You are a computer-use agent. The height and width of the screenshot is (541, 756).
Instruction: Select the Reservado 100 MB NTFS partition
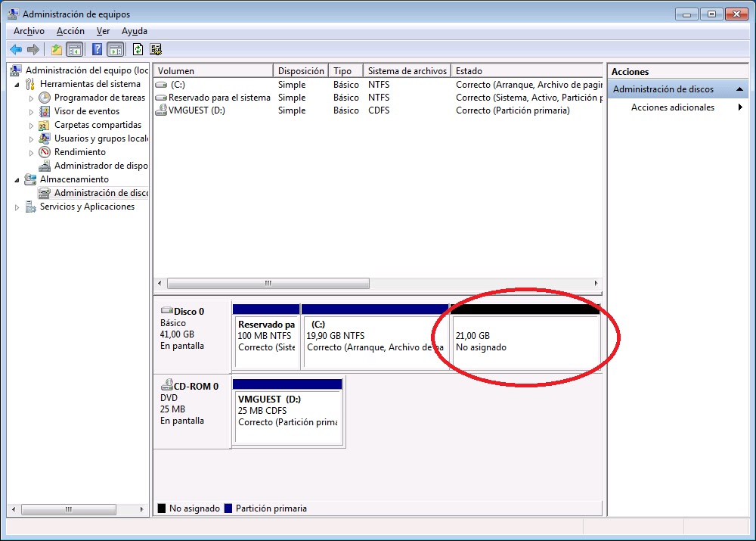tap(266, 337)
